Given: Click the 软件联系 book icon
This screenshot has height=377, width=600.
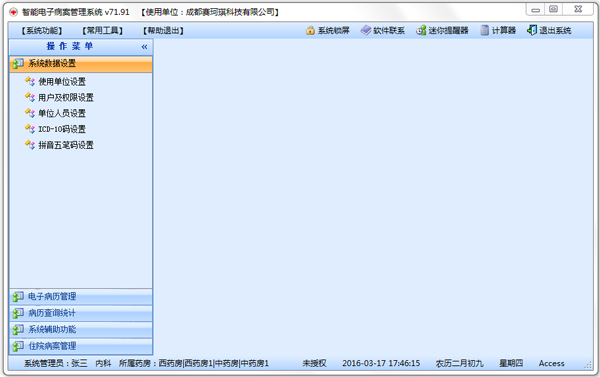Looking at the screenshot, I should (366, 30).
